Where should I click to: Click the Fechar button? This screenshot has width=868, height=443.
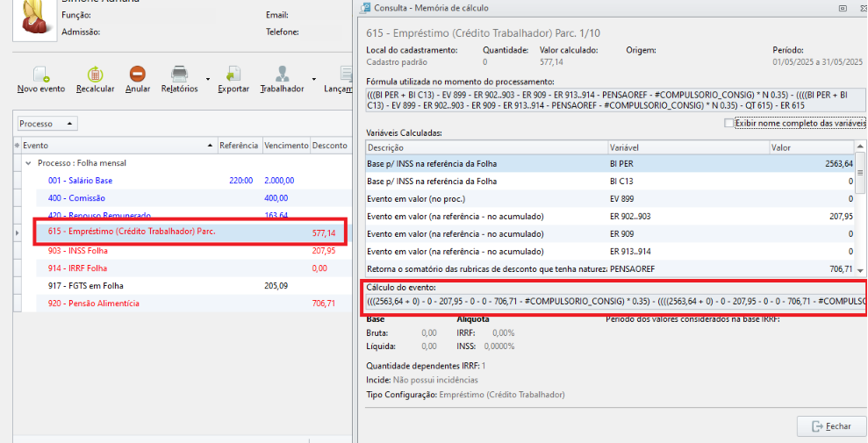pos(831,426)
